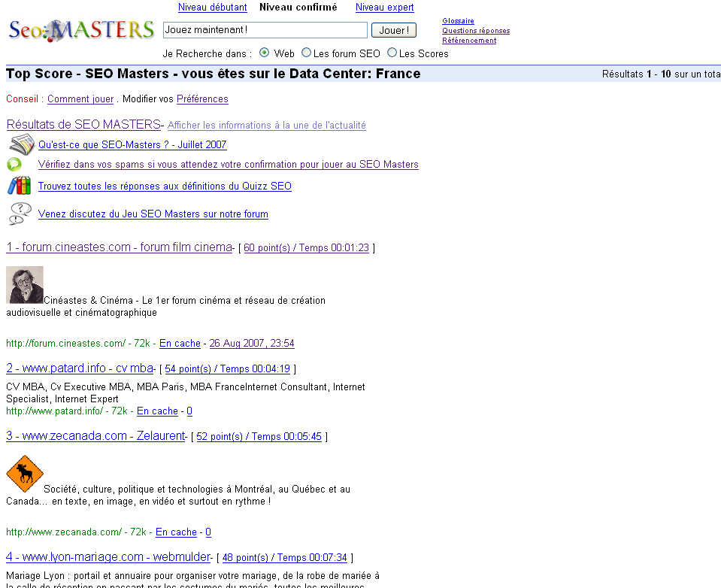Image resolution: width=721 pixels, height=588 pixels.
Task: Click the green URL http://forum.cineastes.com/ text
Action: tap(65, 344)
